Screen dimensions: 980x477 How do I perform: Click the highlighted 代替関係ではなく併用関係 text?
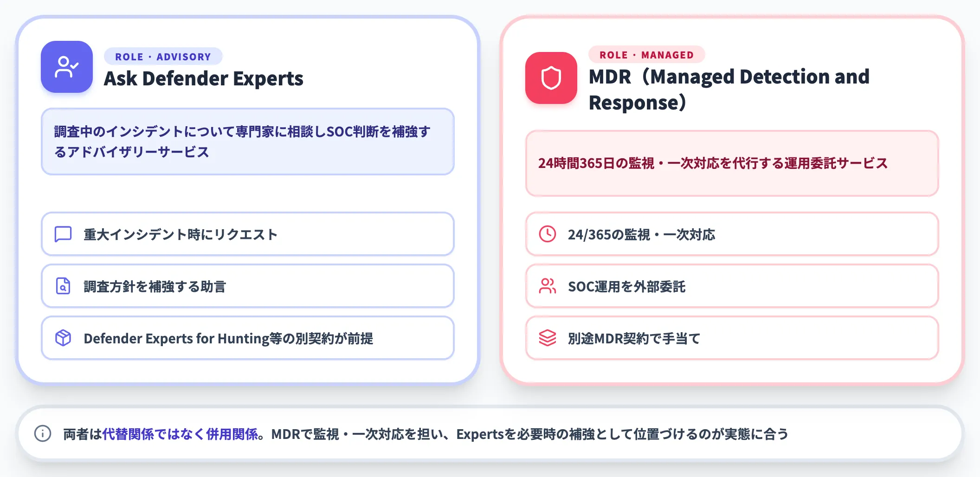coord(180,434)
